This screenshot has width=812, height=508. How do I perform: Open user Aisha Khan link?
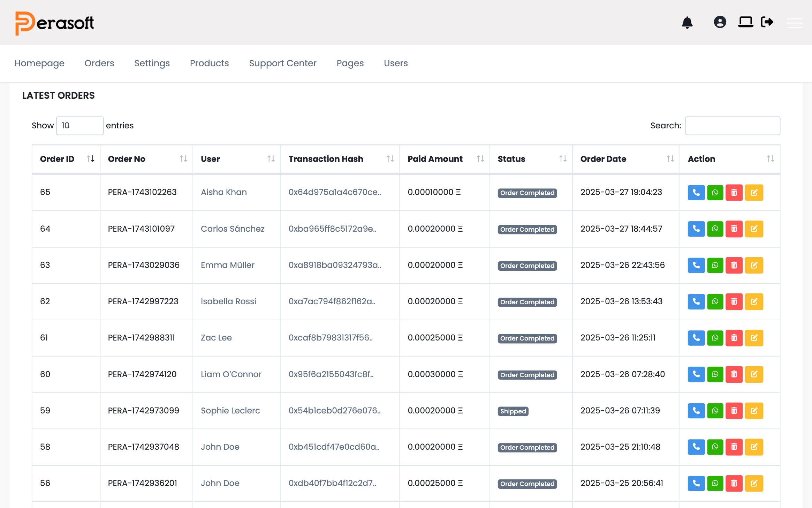coord(224,192)
